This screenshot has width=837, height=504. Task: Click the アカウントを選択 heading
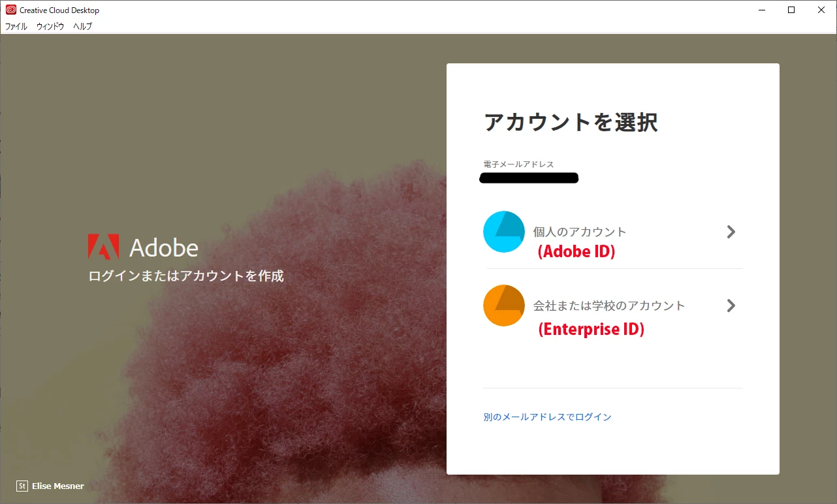(571, 123)
